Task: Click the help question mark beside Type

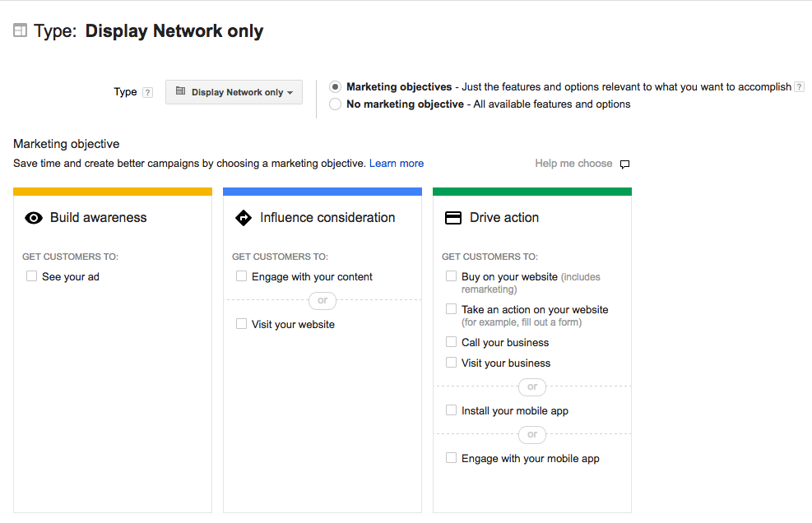Action: point(147,93)
